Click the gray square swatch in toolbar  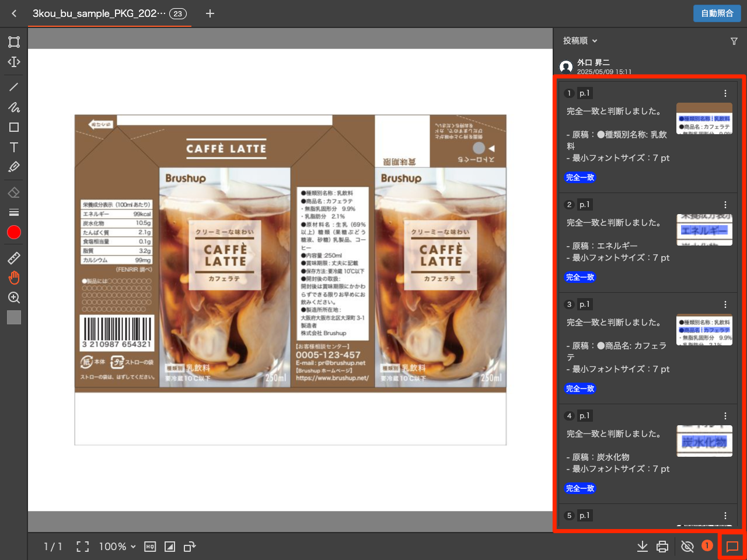(x=14, y=317)
